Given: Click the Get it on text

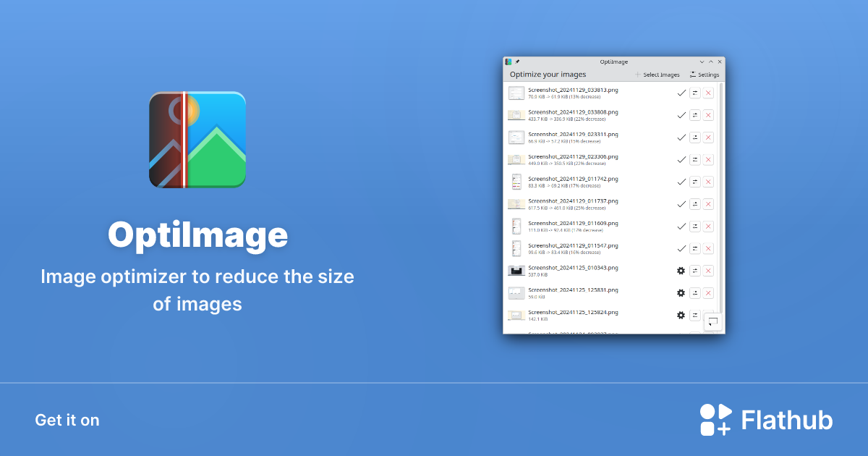Looking at the screenshot, I should click(x=67, y=420).
